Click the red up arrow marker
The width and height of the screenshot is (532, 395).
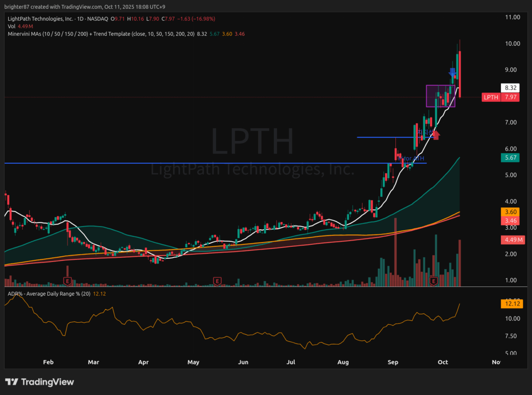[436, 135]
